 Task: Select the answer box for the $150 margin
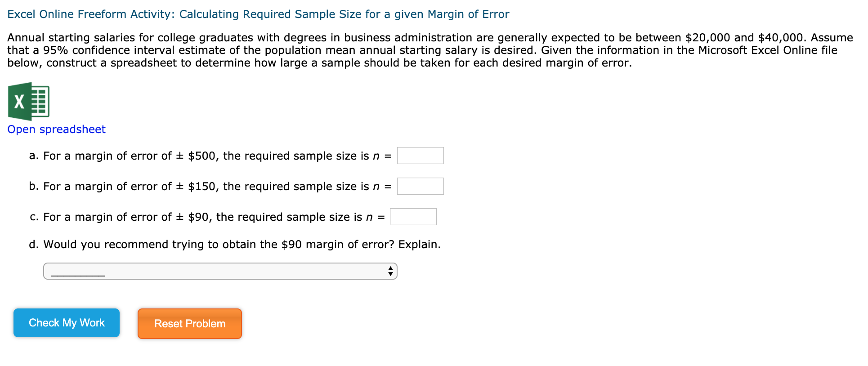(x=420, y=186)
